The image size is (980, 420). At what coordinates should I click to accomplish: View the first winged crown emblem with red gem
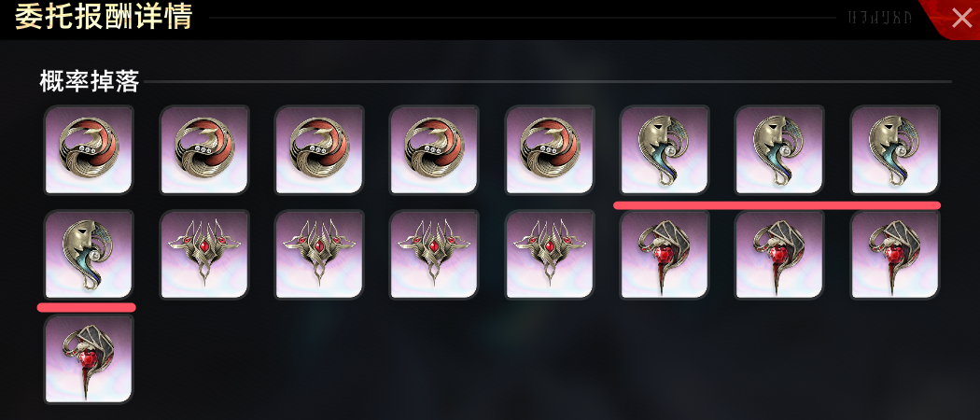[x=204, y=255]
